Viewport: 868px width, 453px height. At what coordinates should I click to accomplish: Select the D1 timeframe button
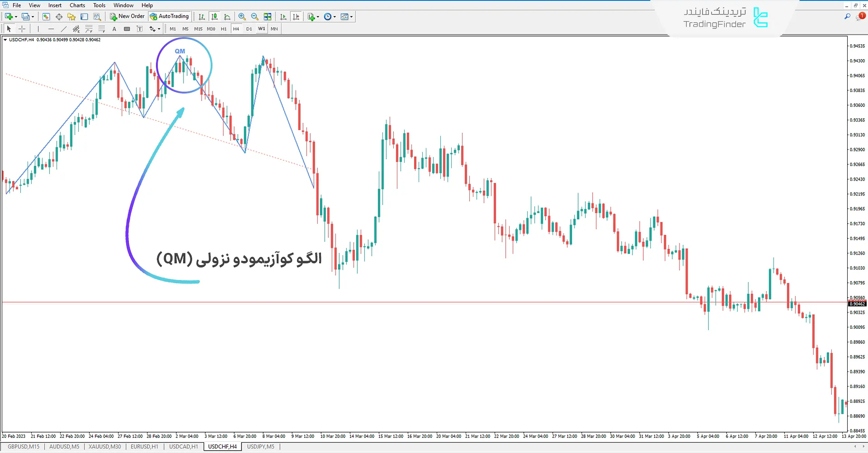tap(249, 29)
